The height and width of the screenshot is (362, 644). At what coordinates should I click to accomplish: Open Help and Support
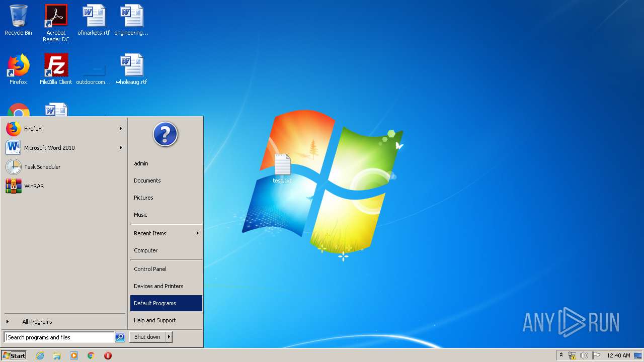(x=166, y=320)
